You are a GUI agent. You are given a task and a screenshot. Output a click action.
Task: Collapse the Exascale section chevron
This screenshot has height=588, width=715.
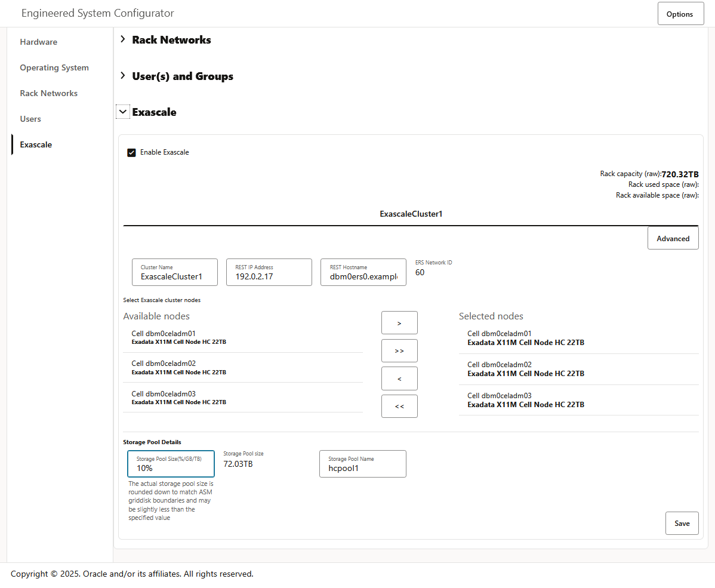[123, 112]
